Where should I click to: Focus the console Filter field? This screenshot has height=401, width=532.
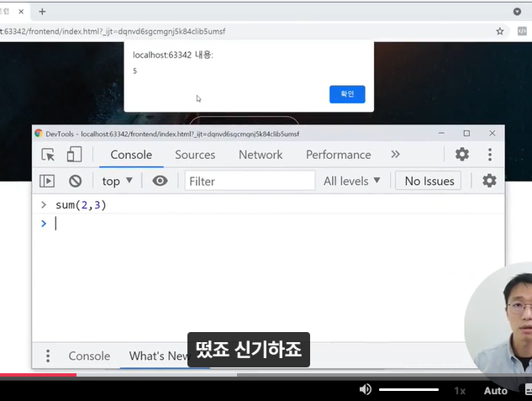click(250, 181)
